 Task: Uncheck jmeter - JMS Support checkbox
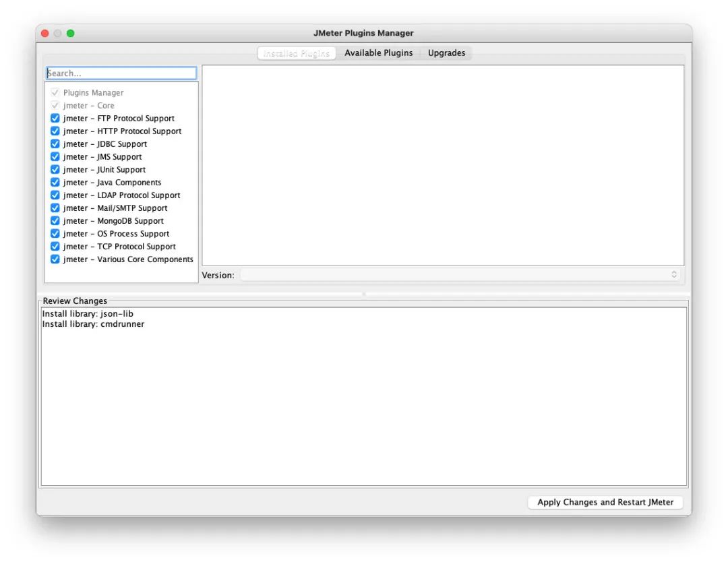point(55,156)
